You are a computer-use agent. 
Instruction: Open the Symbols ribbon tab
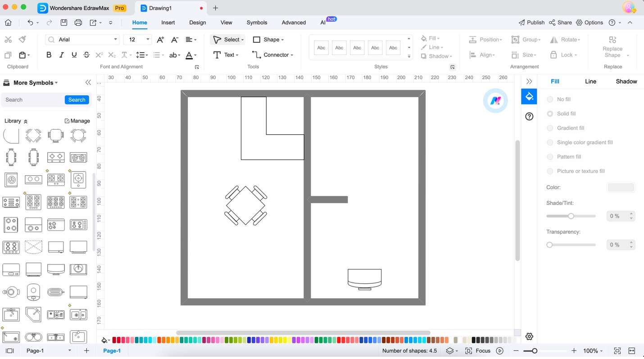257,23
